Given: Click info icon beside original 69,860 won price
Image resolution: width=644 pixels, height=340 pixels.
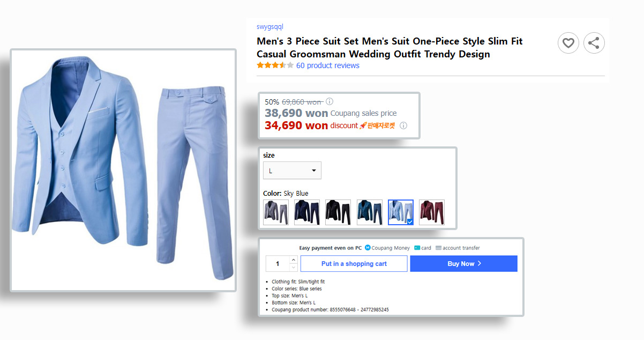Looking at the screenshot, I should 330,101.
